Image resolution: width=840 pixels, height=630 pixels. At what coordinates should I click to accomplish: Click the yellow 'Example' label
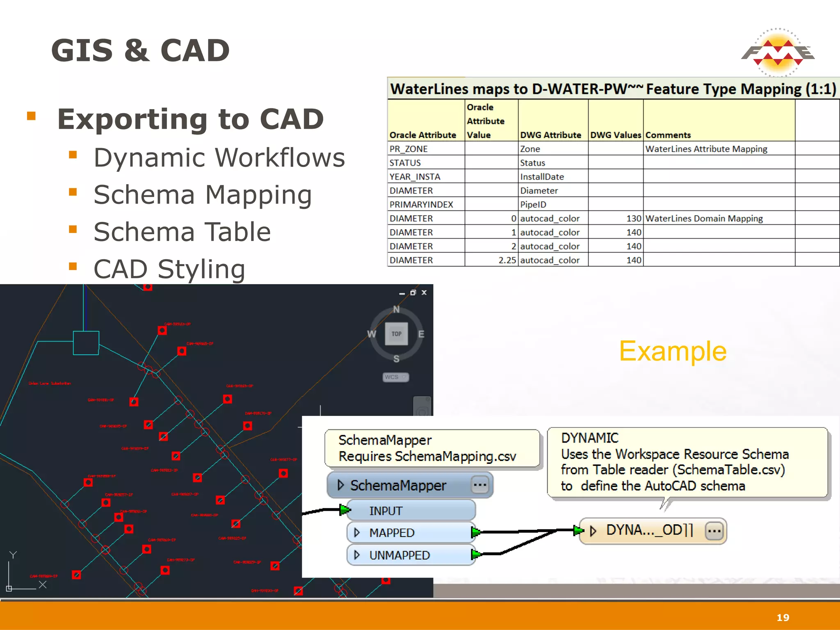[x=673, y=351]
